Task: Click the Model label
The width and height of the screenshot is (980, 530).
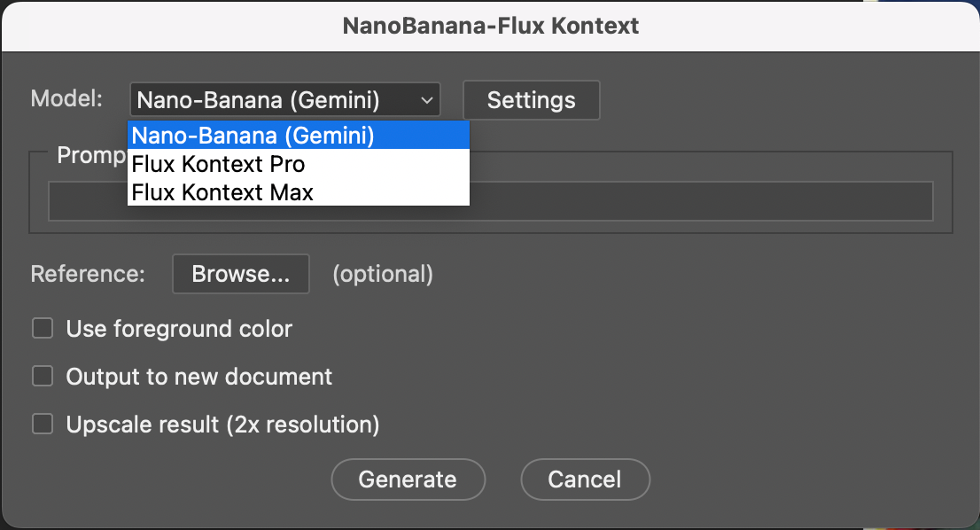Action: click(x=66, y=98)
